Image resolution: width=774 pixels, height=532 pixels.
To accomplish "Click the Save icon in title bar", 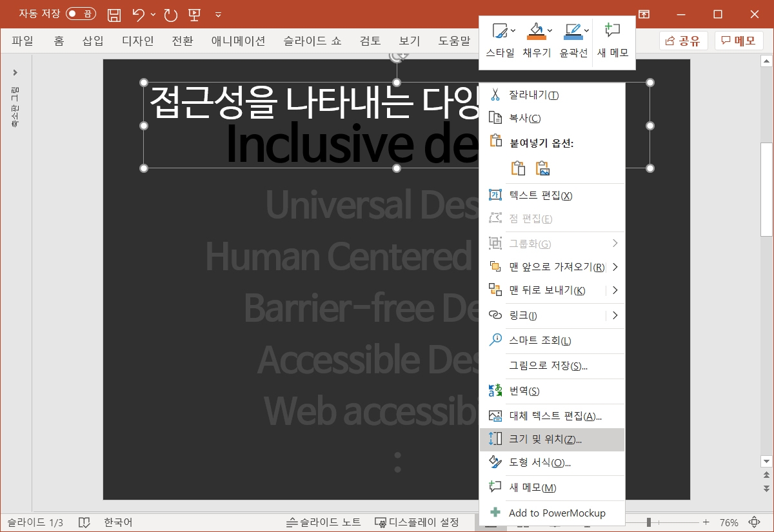I will 114,14.
